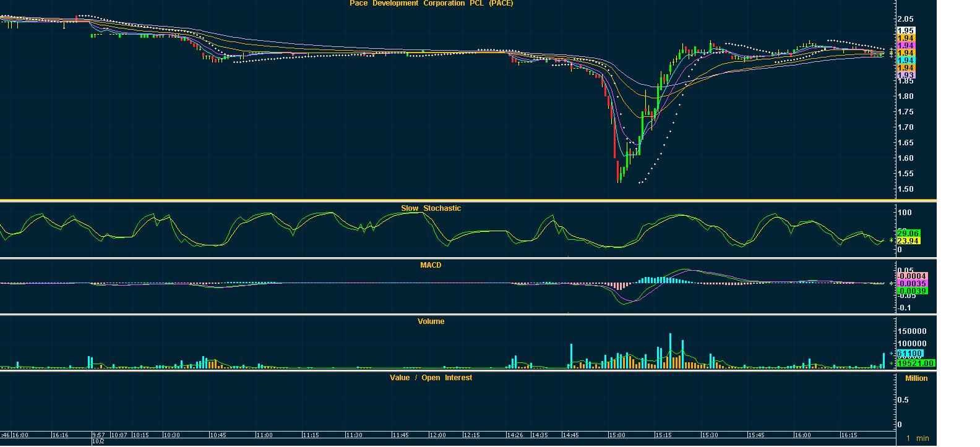Click the yellow 23.94 stochastic value
Image resolution: width=980 pixels, height=447 pixels.
coord(908,241)
